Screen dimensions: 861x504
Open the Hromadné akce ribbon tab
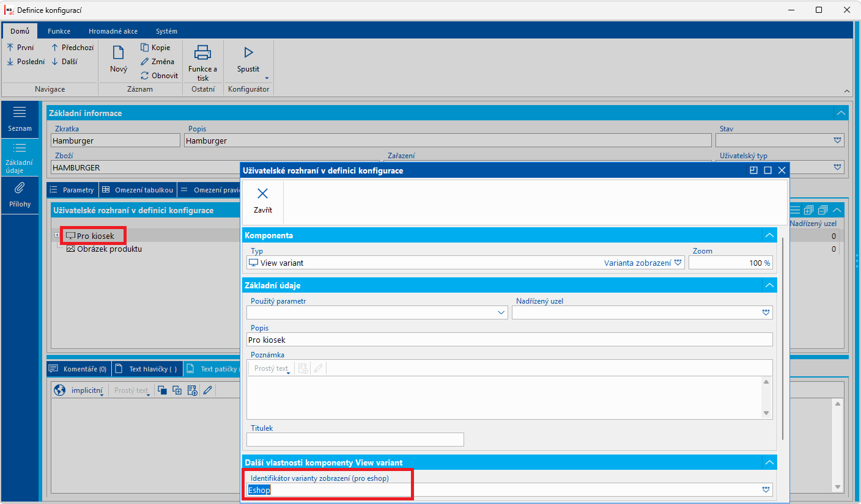pyautogui.click(x=113, y=31)
